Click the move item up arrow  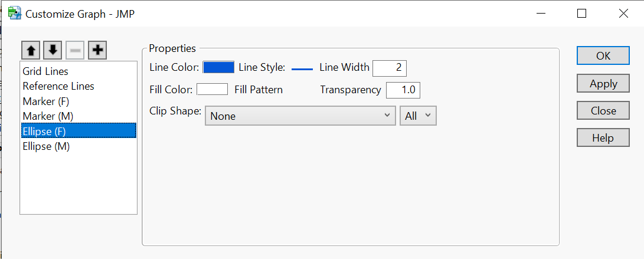31,51
